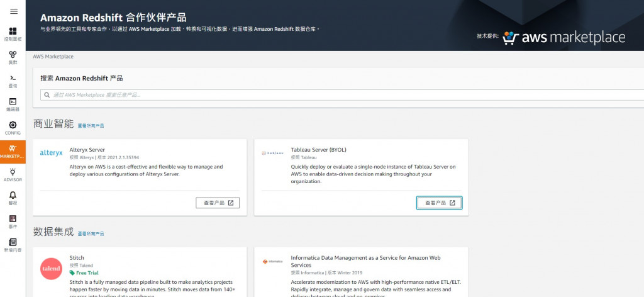View all Data Integration (数据集成) products

click(91, 233)
